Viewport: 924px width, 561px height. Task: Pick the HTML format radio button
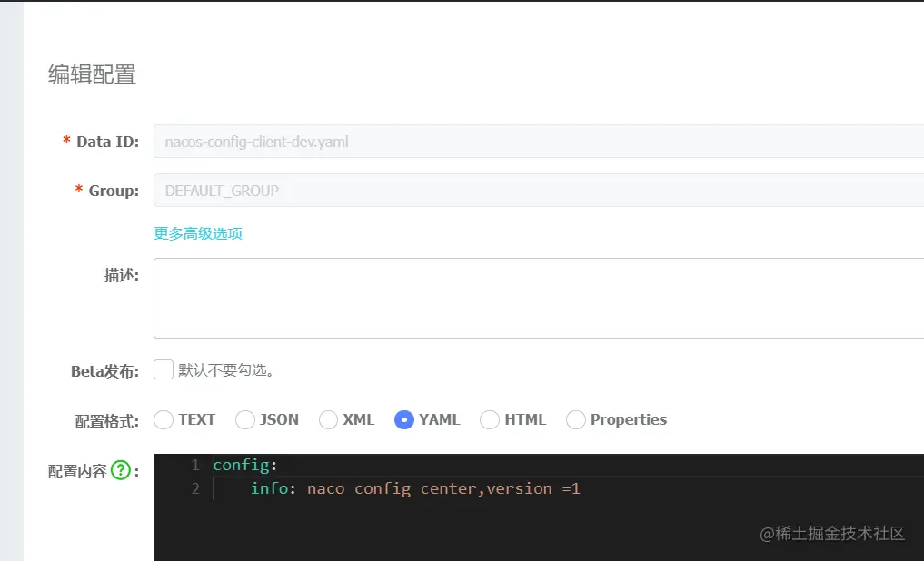(490, 419)
